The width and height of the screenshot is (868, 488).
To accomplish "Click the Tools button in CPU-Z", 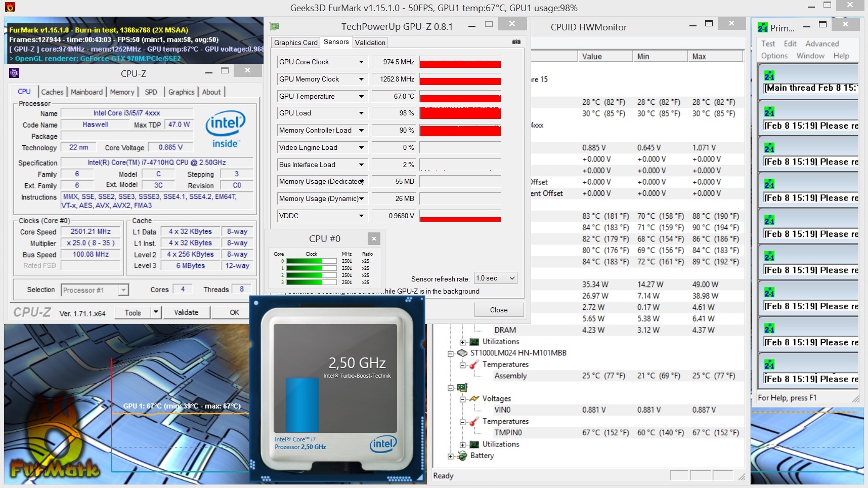I will [x=133, y=312].
